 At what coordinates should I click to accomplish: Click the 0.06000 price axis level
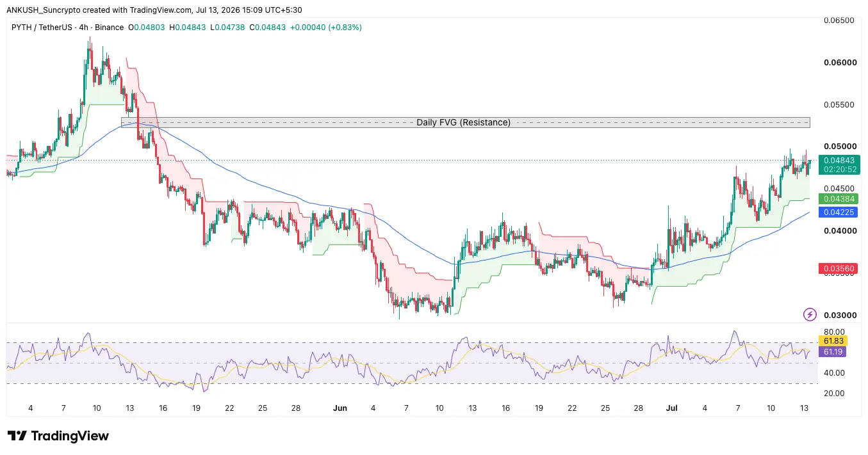(x=839, y=63)
